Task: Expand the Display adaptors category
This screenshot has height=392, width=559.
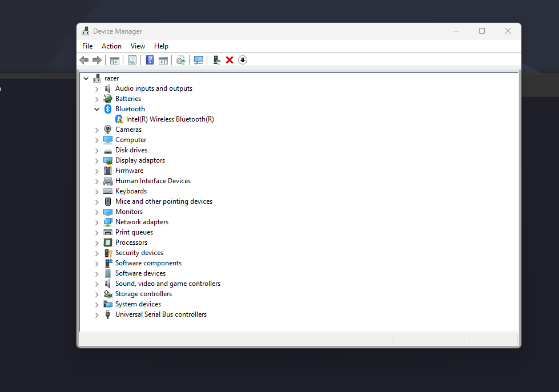Action: [96, 160]
